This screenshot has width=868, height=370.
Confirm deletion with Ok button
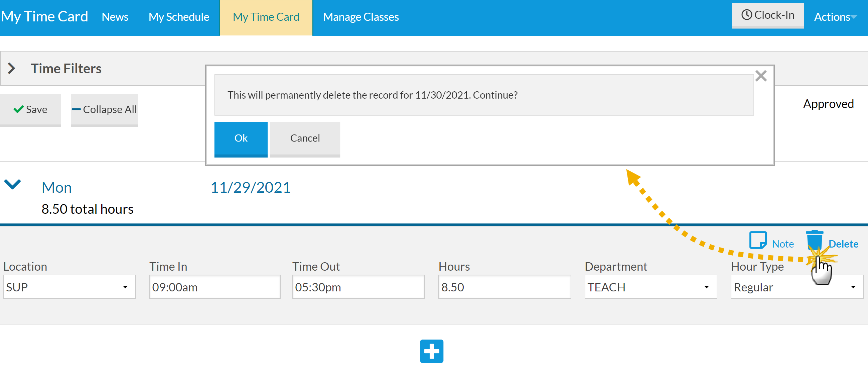pyautogui.click(x=241, y=138)
